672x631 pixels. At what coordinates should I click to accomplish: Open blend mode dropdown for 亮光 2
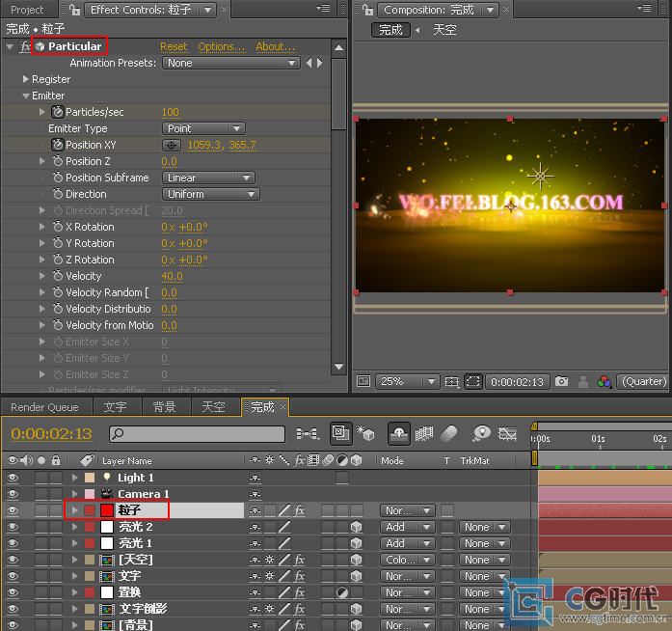point(407,527)
